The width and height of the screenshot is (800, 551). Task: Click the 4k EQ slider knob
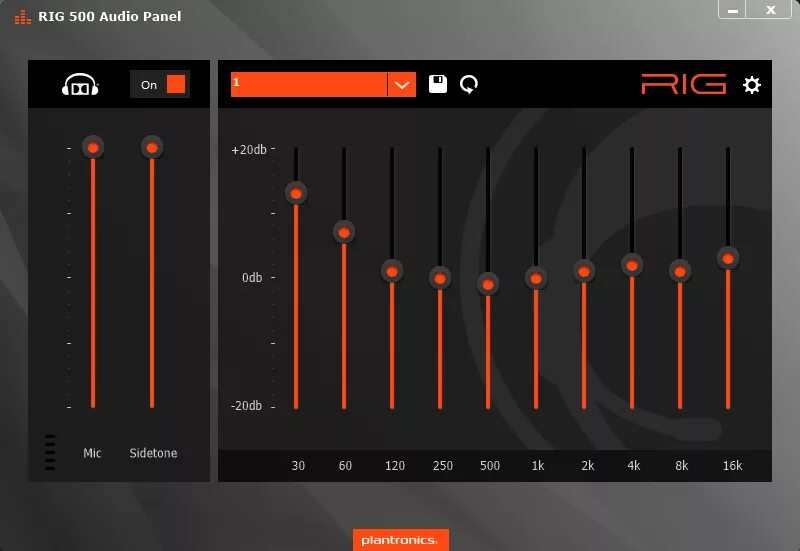[x=632, y=265]
